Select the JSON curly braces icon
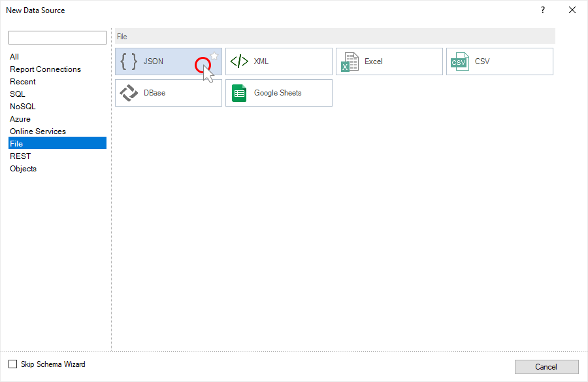This screenshot has width=588, height=382. (129, 61)
